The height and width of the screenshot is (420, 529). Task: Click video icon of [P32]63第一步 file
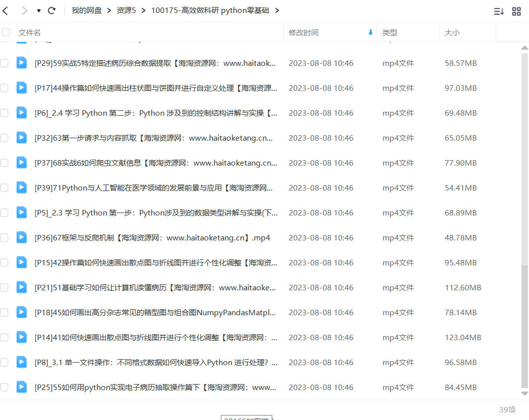coord(21,138)
